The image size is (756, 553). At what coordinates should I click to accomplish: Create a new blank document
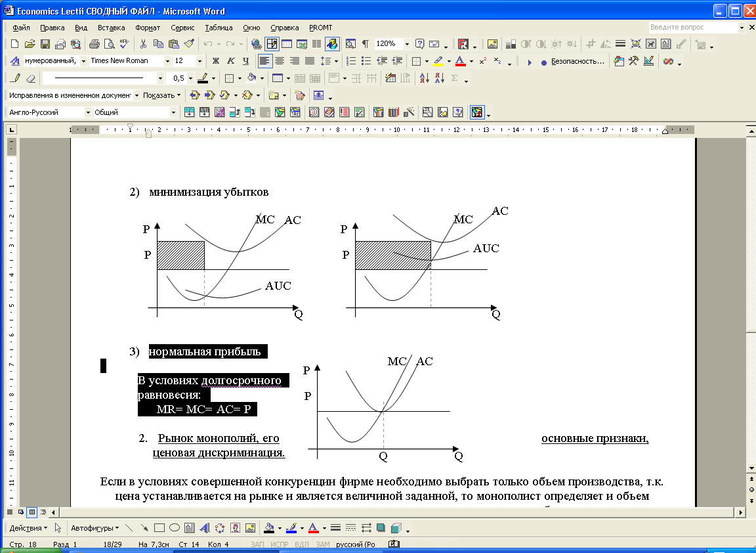click(x=14, y=45)
